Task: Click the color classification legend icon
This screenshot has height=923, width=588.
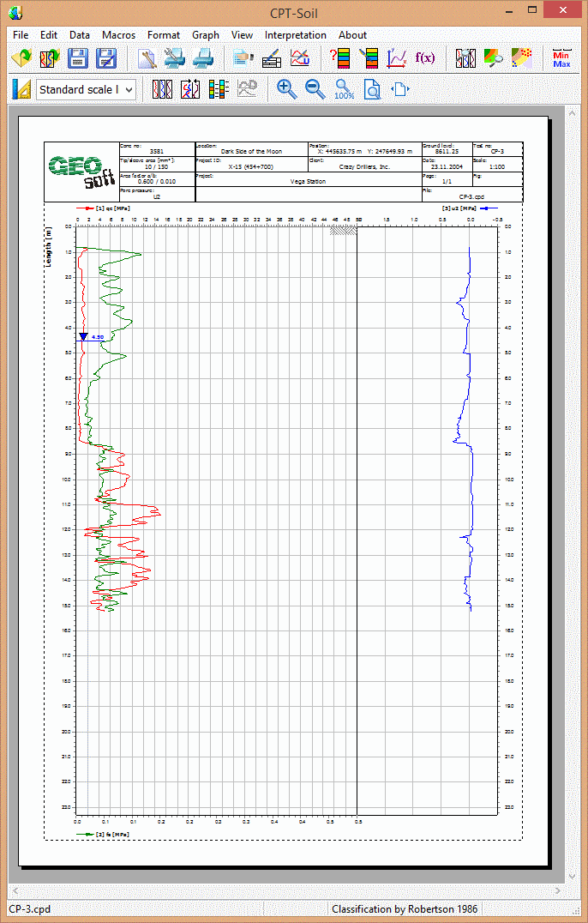Action: 219,88
